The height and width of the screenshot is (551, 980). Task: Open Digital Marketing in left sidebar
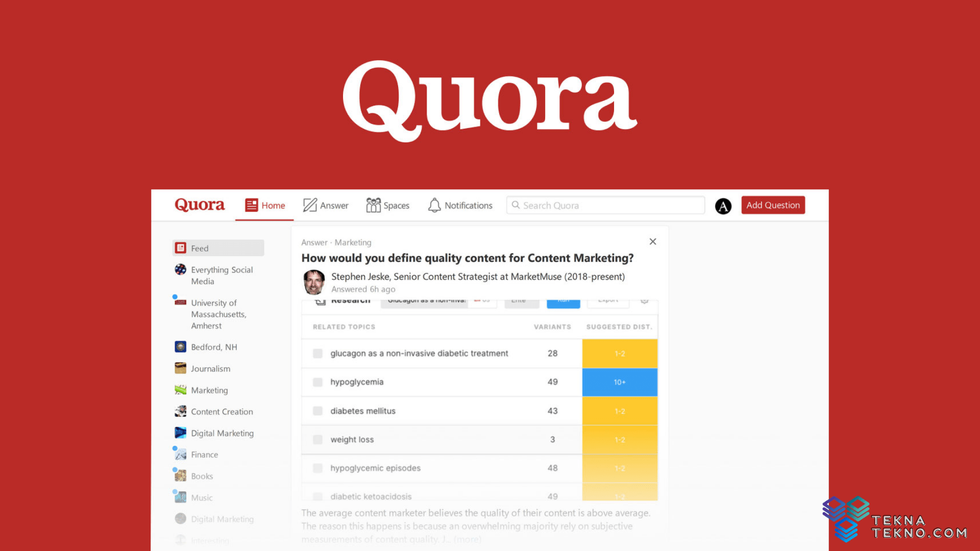(222, 432)
